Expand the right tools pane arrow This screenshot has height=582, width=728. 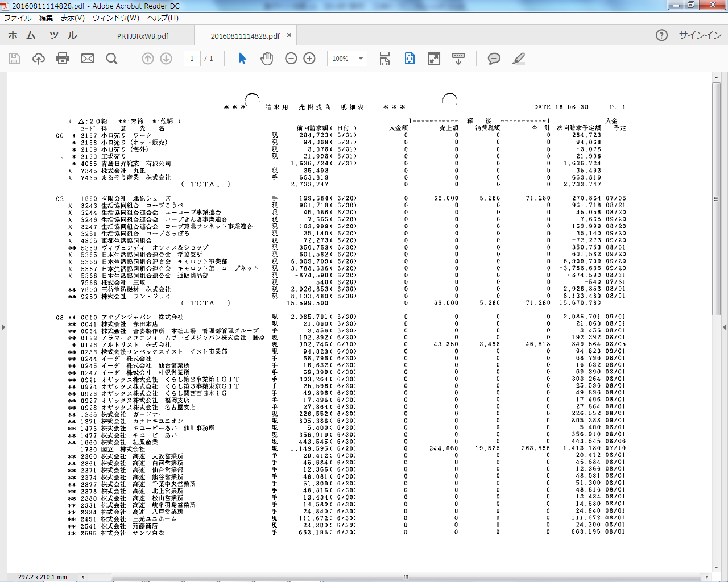click(x=724, y=327)
